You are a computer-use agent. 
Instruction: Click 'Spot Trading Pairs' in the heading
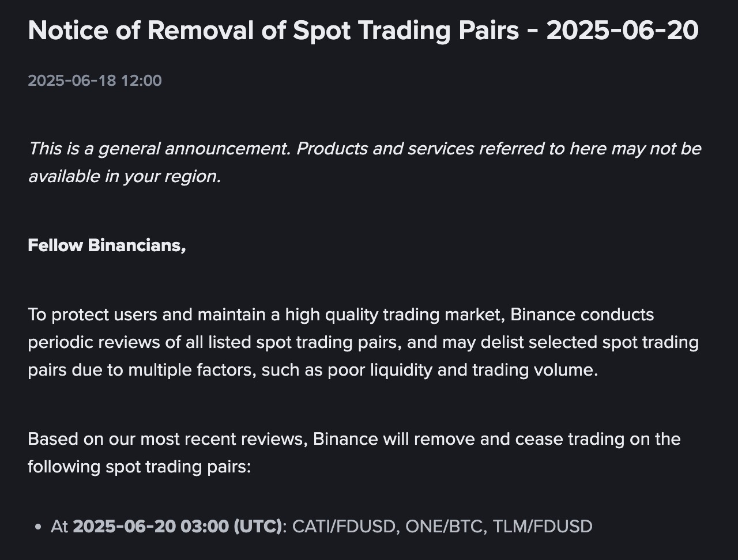[x=406, y=31]
